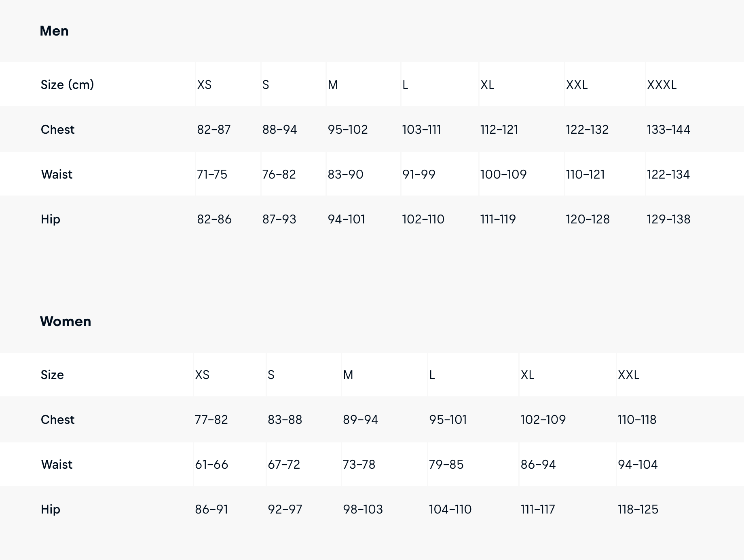The height and width of the screenshot is (560, 744).
Task: Select the XXL column header in Women
Action: (x=628, y=375)
